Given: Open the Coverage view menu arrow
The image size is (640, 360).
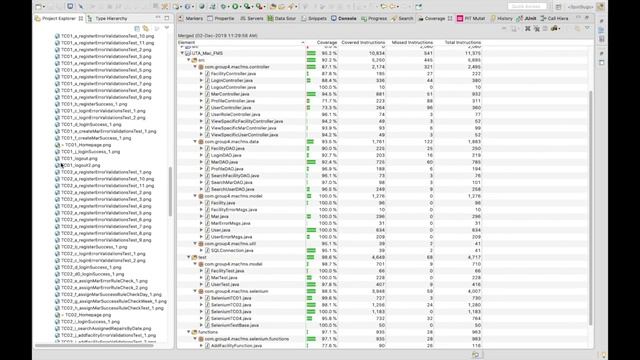Looking at the screenshot, I should tap(587, 28).
